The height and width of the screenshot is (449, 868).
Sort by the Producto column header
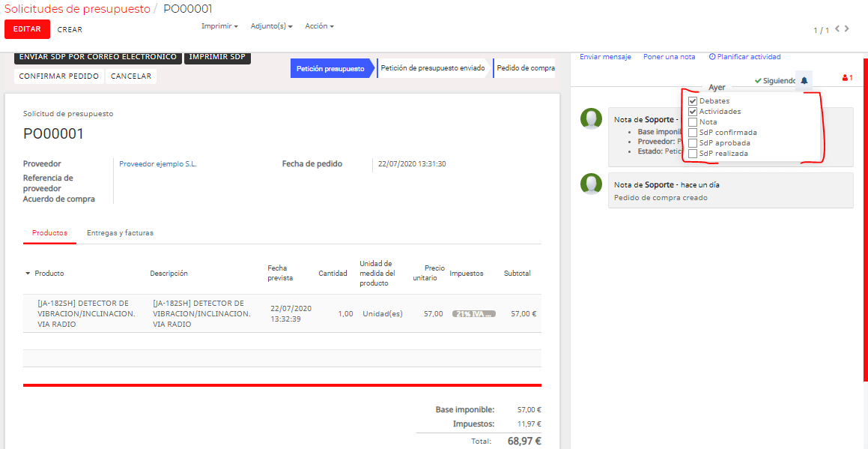49,274
